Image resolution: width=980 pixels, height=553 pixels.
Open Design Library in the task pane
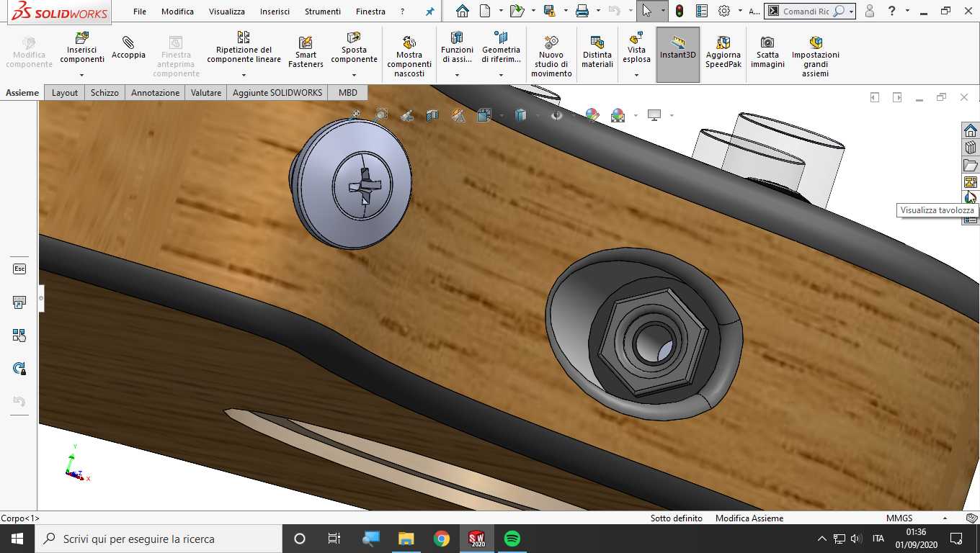[971, 148]
